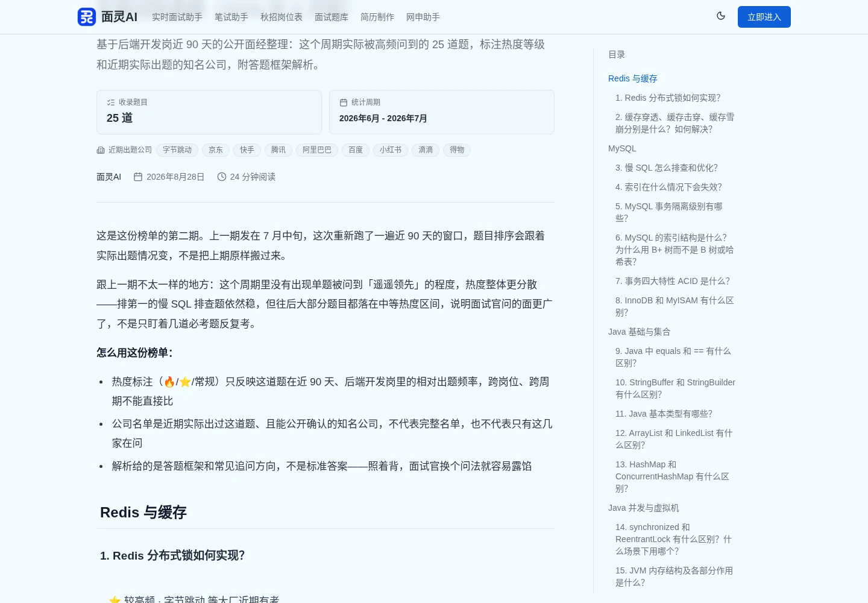Click the clock icon beside 24 分钟阅读
Image resolution: width=868 pixels, height=603 pixels.
222,177
